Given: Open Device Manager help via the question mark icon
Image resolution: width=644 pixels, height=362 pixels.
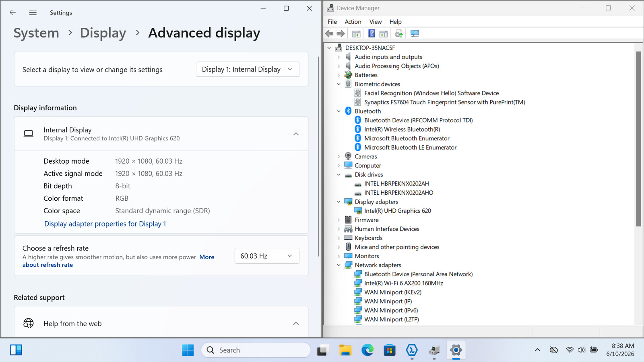Looking at the screenshot, I should pos(372,34).
